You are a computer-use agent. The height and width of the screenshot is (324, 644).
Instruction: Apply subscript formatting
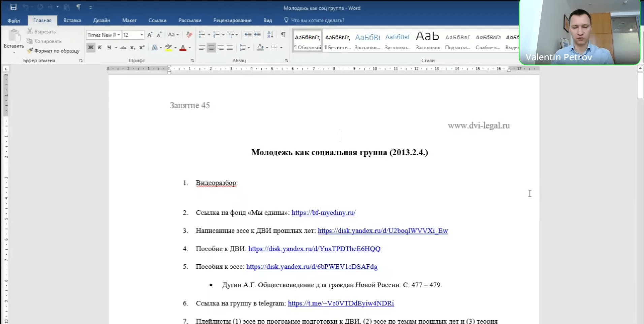[132, 48]
